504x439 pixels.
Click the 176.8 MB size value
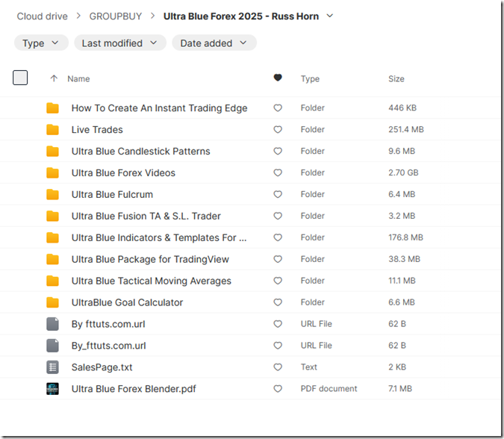point(405,237)
